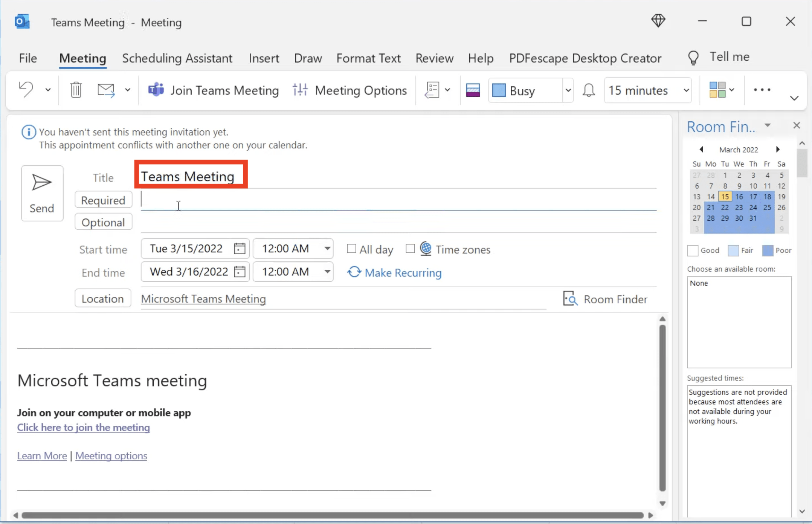Open the start time 12:00 AM dropdown
The width and height of the screenshot is (812, 524).
[x=328, y=248]
